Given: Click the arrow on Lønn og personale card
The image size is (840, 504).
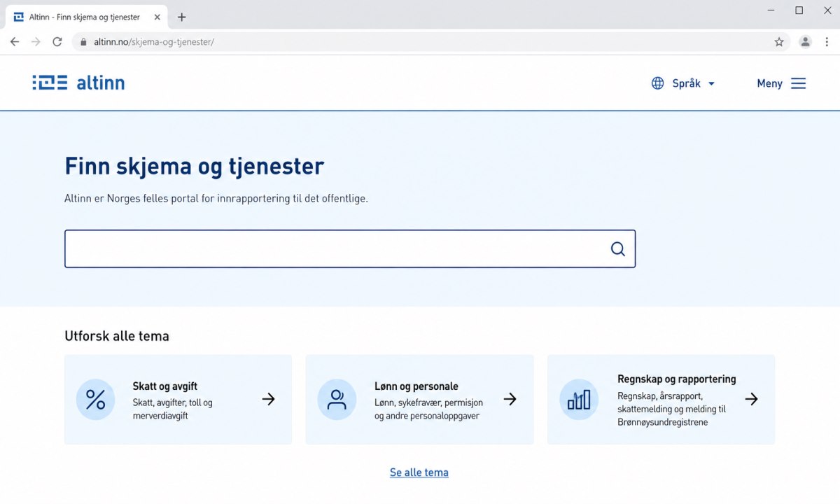Looking at the screenshot, I should (510, 399).
